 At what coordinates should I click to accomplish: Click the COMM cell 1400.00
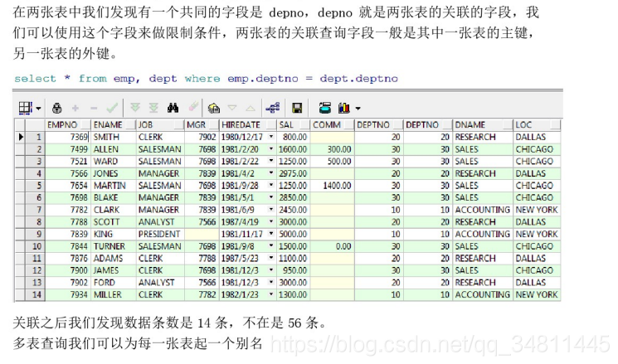[333, 186]
